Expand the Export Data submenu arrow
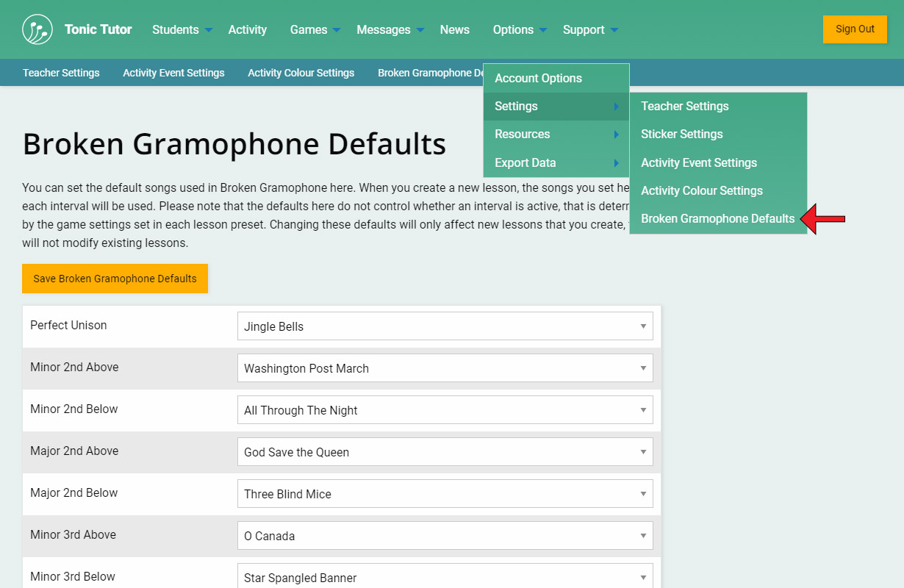 point(616,163)
